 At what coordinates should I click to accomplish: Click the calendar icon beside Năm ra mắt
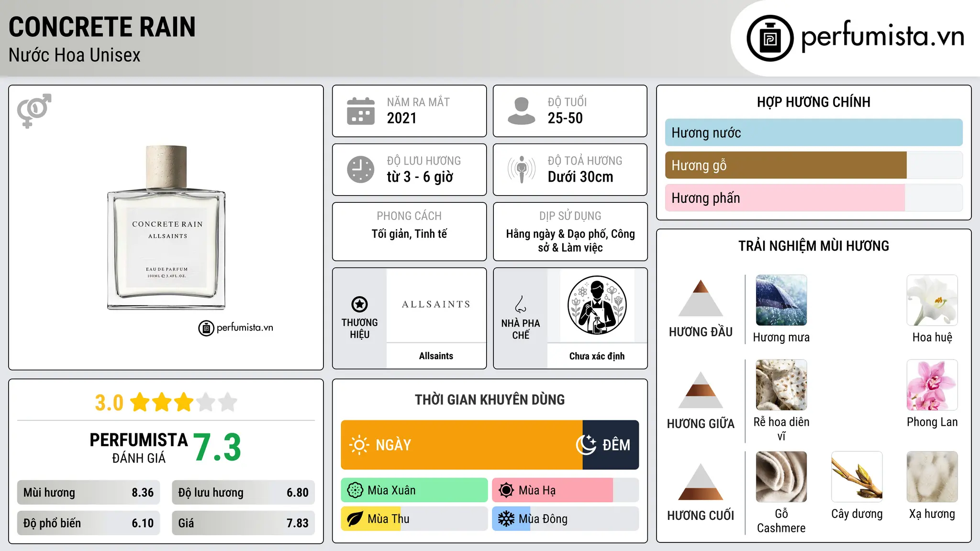pyautogui.click(x=361, y=111)
